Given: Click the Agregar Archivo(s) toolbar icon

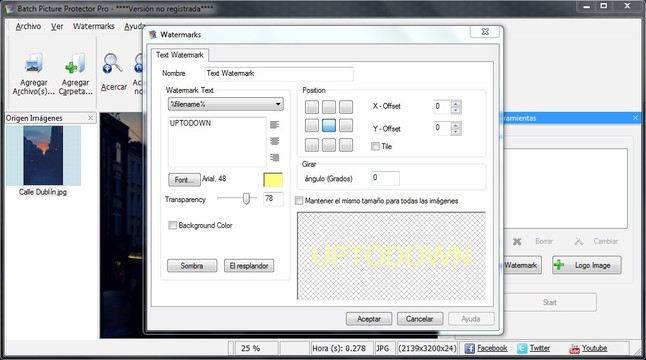Looking at the screenshot, I should click(34, 64).
